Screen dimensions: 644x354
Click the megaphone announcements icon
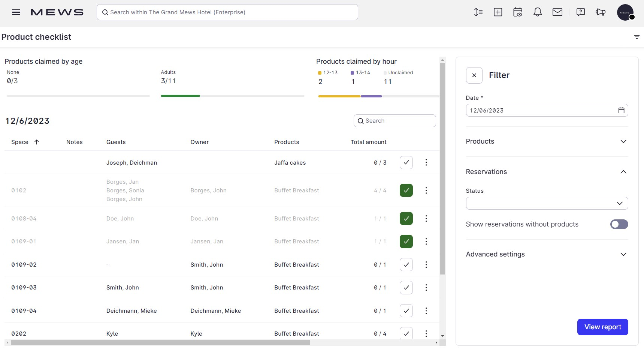point(601,12)
